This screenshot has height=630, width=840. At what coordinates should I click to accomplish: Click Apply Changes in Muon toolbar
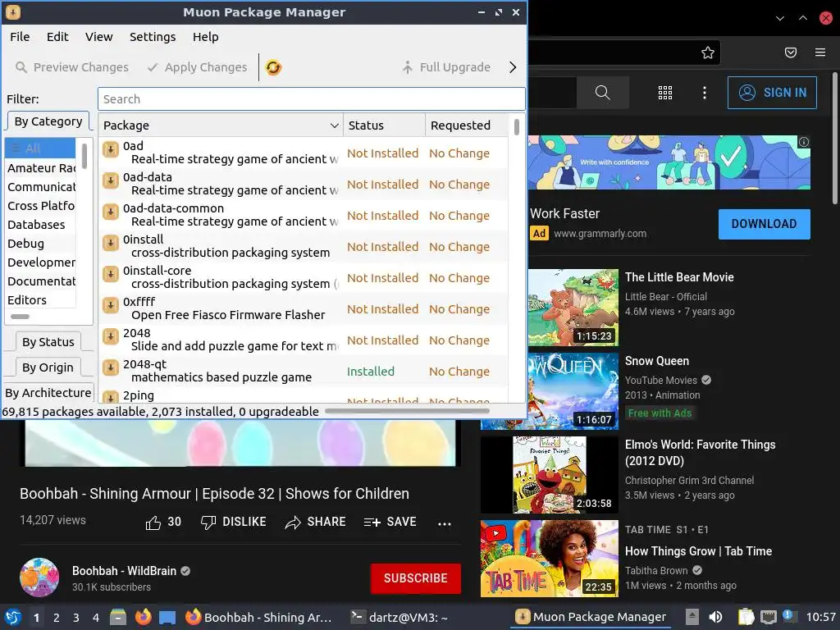click(197, 67)
